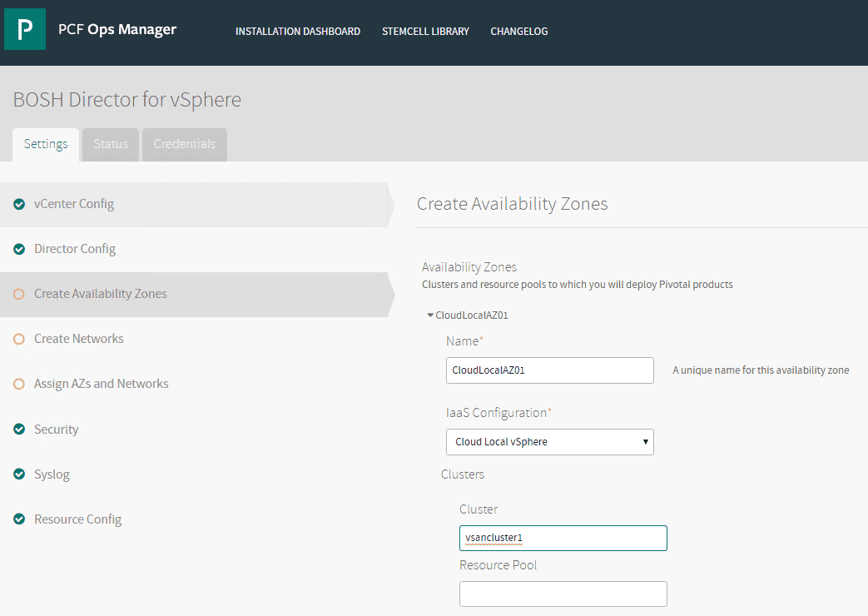Open the Credentials tab
This screenshot has height=616, width=868.
coord(184,144)
